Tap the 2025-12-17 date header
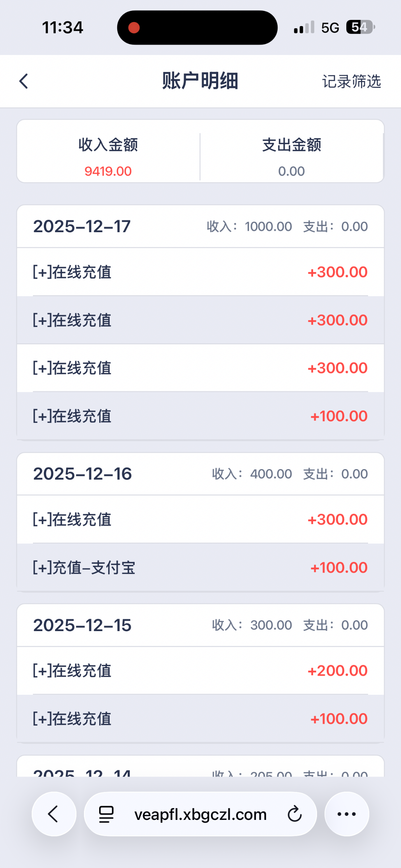 pos(82,226)
